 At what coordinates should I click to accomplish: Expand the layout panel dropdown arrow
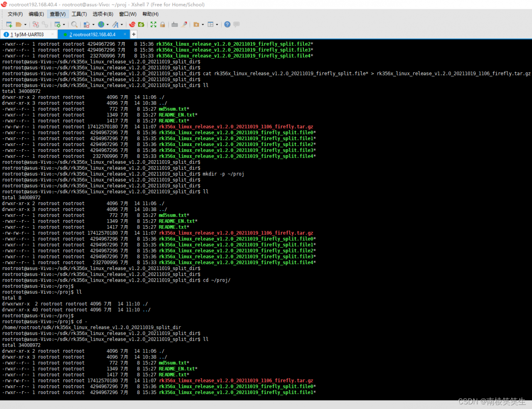(217, 25)
